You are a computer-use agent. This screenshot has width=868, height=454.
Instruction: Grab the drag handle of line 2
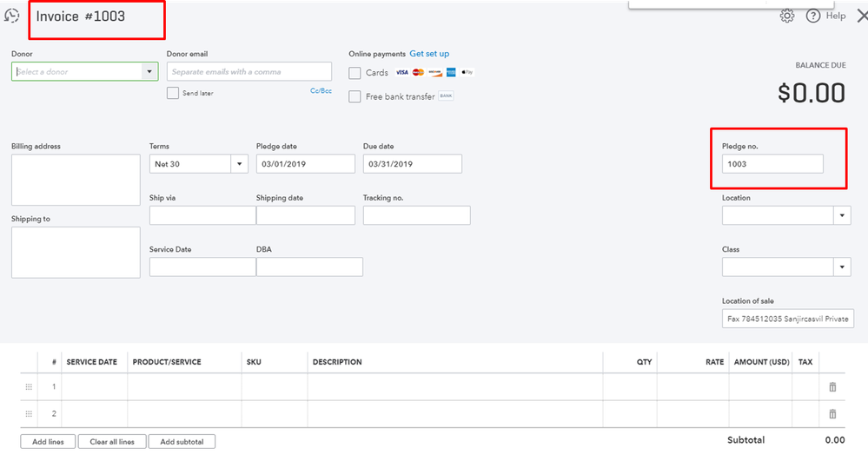[x=29, y=413]
